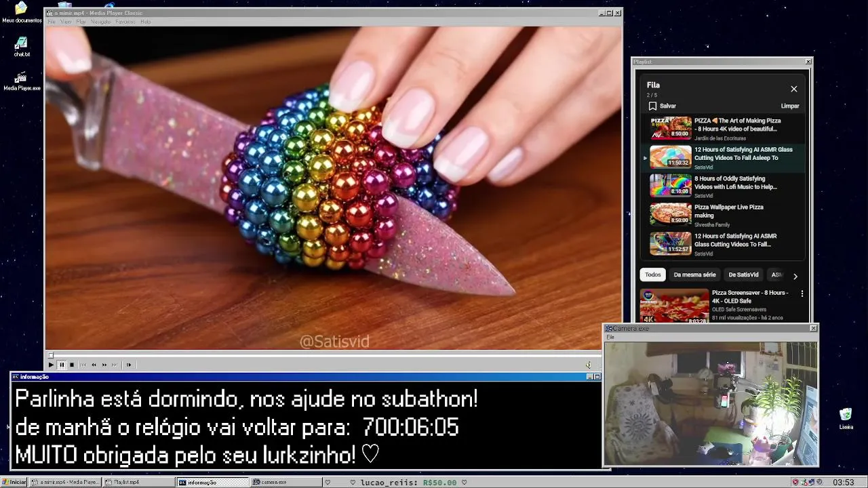The image size is (868, 488).
Task: Click the SatisVid channel name under currently playing video
Action: tap(703, 167)
